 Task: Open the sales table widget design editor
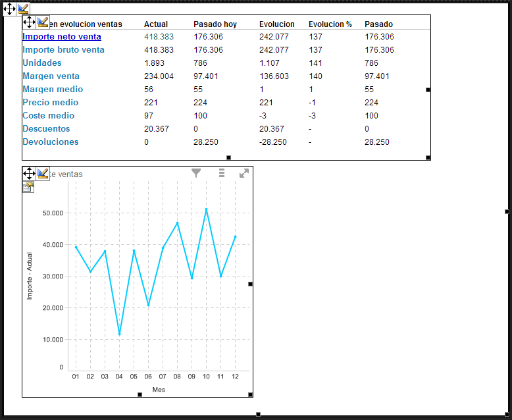point(43,22)
